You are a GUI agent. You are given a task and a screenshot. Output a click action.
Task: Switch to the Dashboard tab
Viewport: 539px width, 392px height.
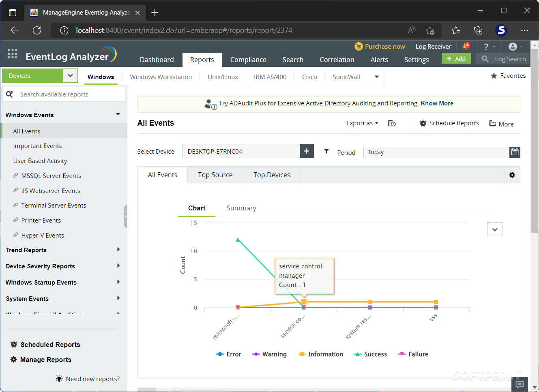pyautogui.click(x=157, y=60)
